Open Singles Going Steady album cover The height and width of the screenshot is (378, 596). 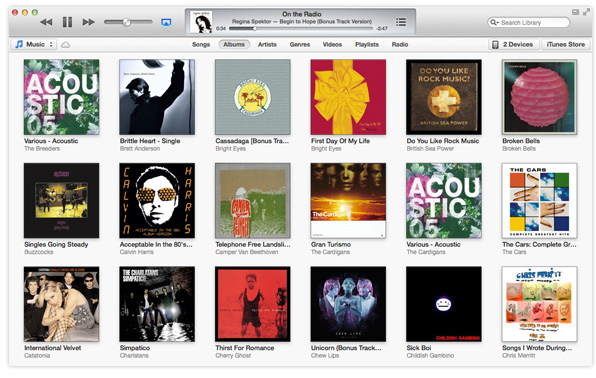[x=62, y=200]
